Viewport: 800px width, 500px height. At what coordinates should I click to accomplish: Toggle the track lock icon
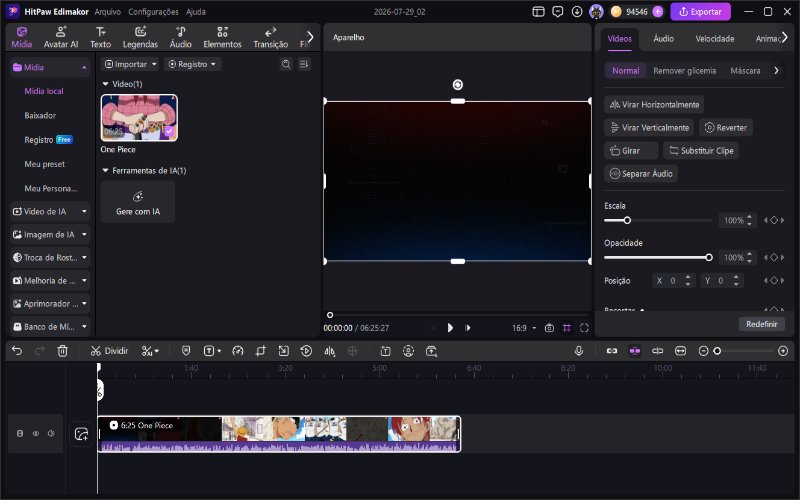coord(20,434)
